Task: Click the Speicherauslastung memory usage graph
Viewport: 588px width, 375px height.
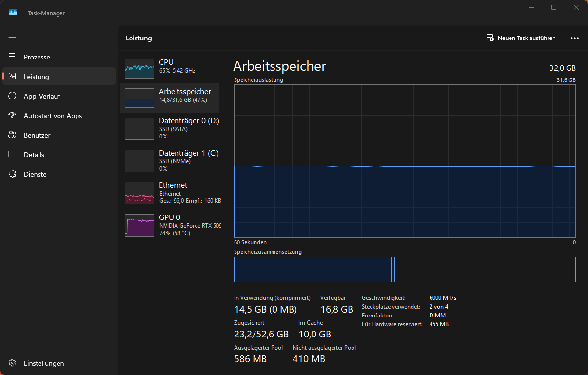Action: click(x=405, y=161)
